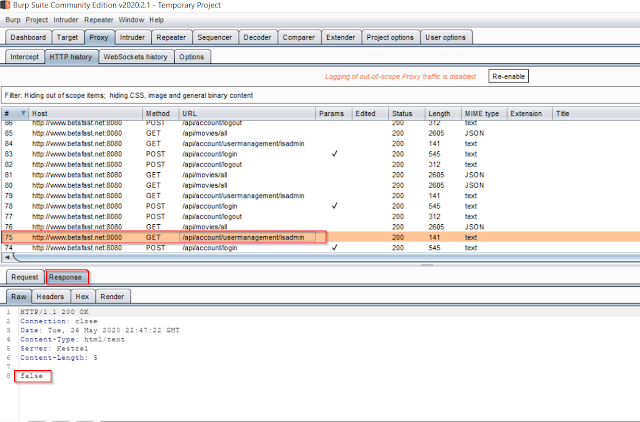This screenshot has height=422, width=640.
Task: Open the Headers view tab
Action: point(50,297)
